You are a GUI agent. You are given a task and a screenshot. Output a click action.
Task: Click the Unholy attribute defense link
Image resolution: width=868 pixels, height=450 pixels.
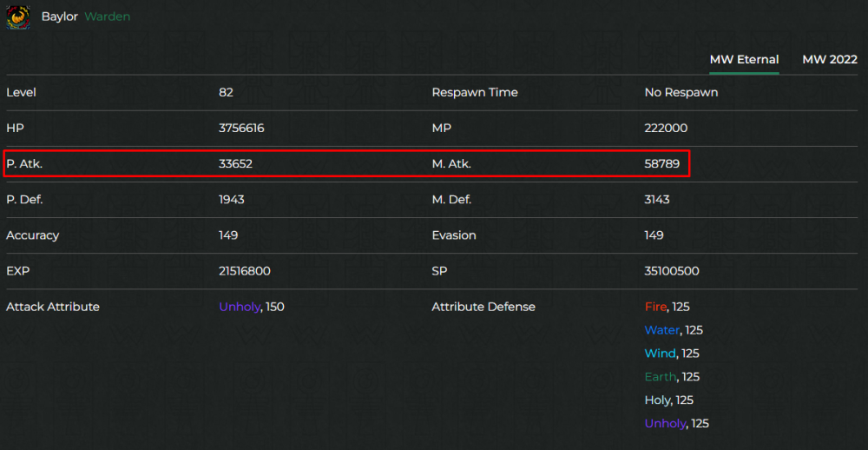click(x=665, y=424)
